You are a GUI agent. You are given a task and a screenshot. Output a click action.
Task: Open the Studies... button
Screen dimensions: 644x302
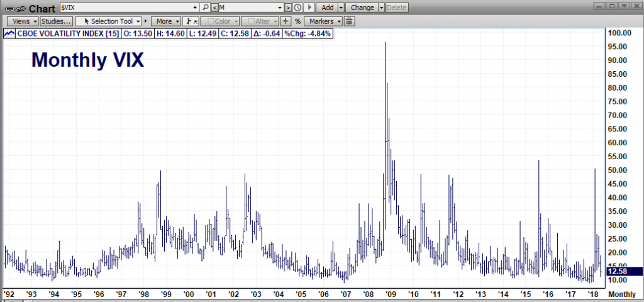click(57, 21)
